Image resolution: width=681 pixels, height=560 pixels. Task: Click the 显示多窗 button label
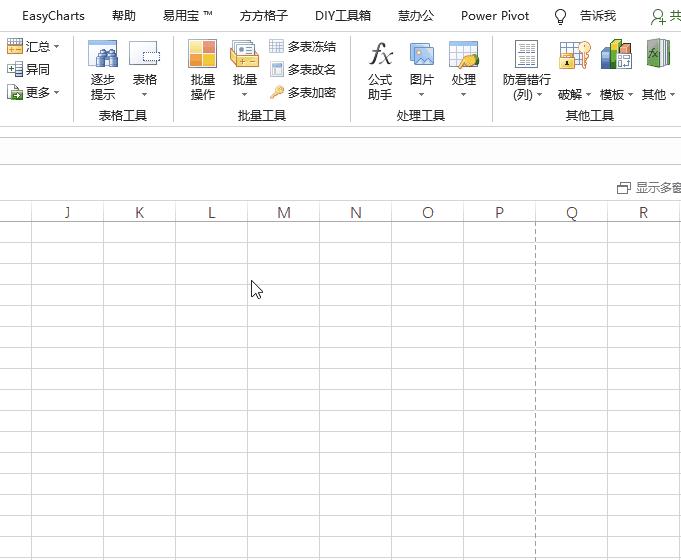click(658, 188)
